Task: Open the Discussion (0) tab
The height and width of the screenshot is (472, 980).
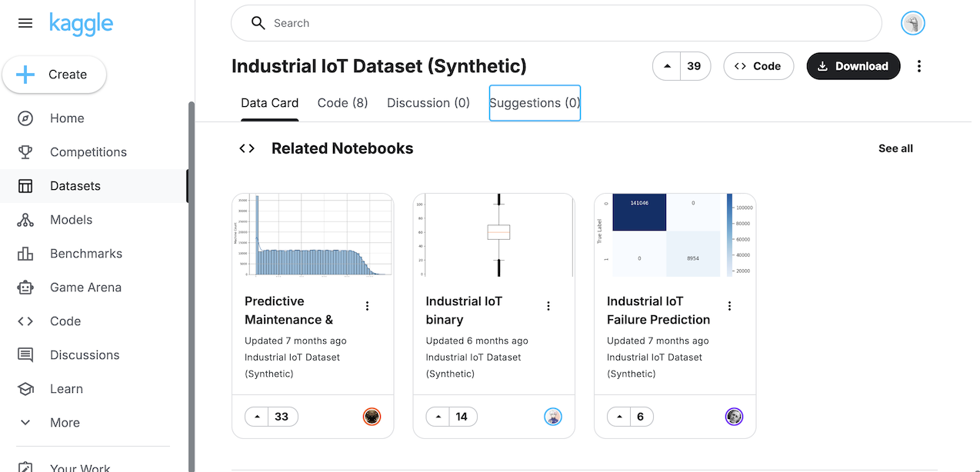Action: (x=428, y=103)
